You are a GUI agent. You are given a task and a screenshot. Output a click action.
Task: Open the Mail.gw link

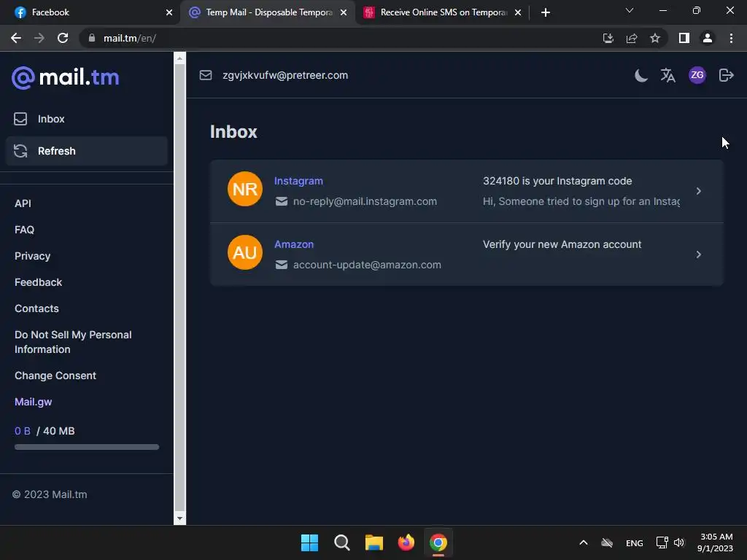(x=34, y=402)
